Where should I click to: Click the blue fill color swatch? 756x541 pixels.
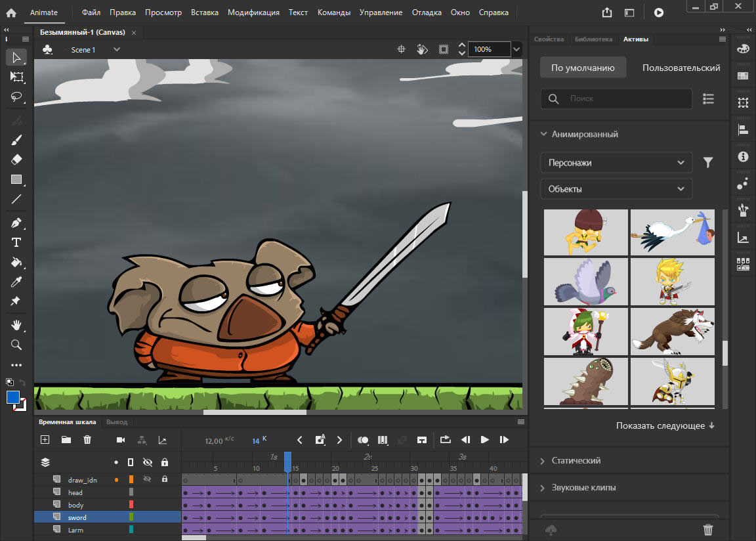13,397
